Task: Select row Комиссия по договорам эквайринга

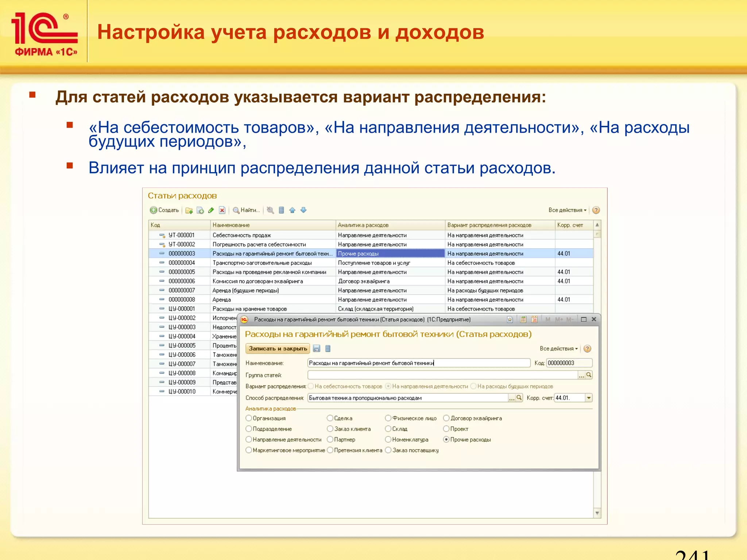Action: tap(371, 281)
